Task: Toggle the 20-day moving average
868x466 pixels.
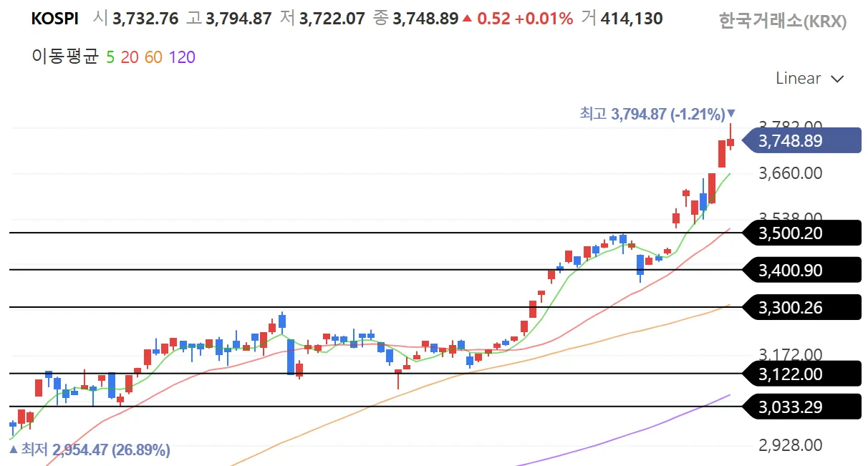Action: pyautogui.click(x=130, y=57)
